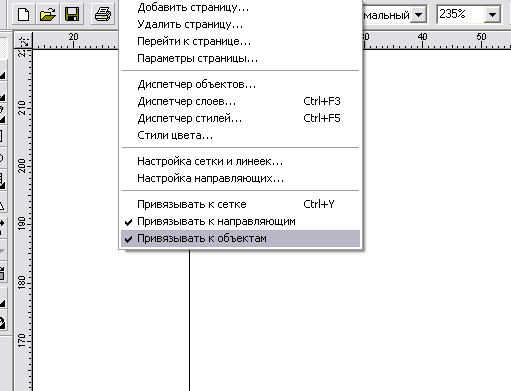Open Диспетчер стилей menu item
This screenshot has height=391, width=511.
241,118
